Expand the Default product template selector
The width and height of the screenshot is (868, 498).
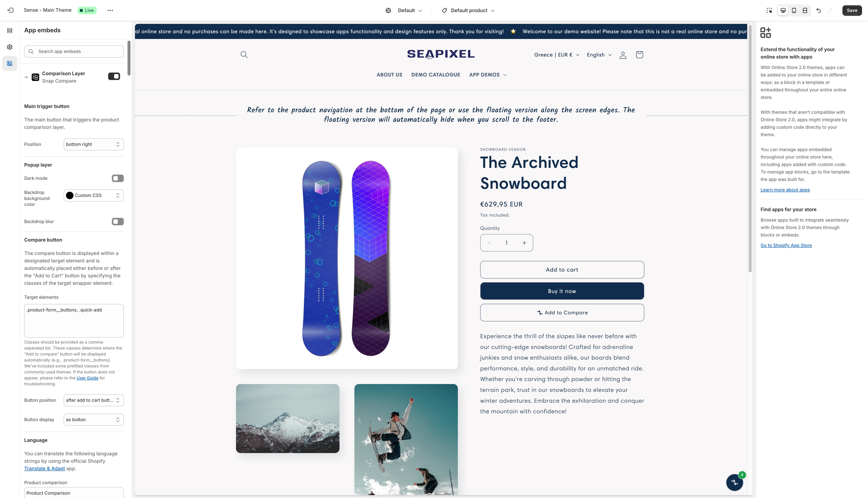468,10
